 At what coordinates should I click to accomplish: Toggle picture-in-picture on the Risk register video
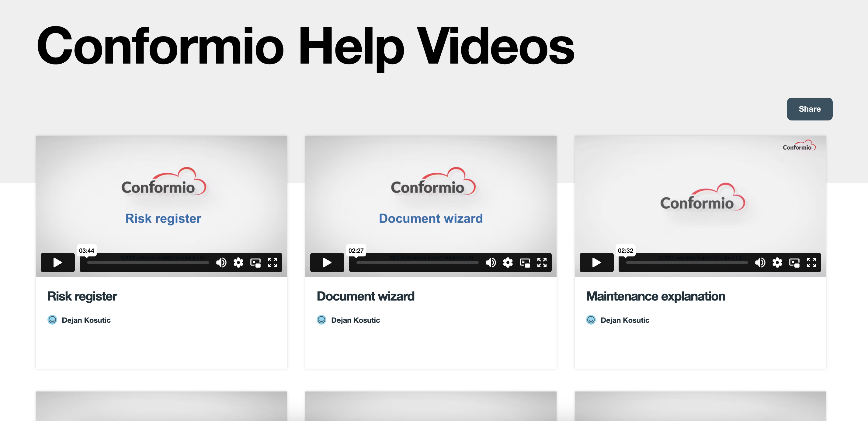click(255, 263)
